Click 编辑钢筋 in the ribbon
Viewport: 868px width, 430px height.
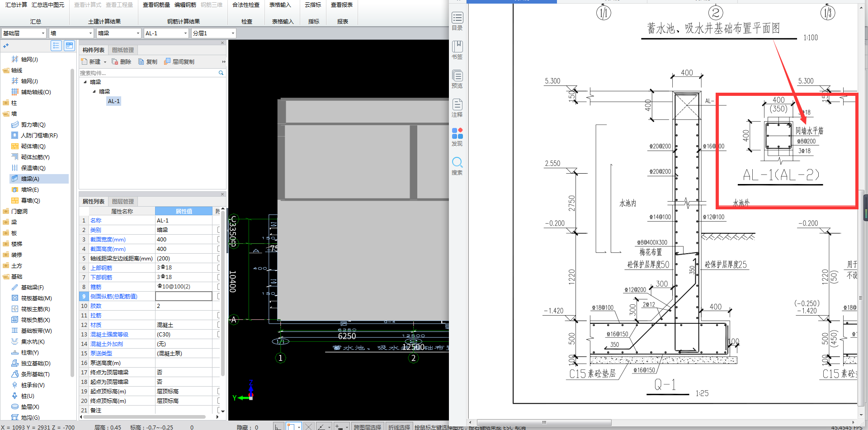pyautogui.click(x=185, y=5)
